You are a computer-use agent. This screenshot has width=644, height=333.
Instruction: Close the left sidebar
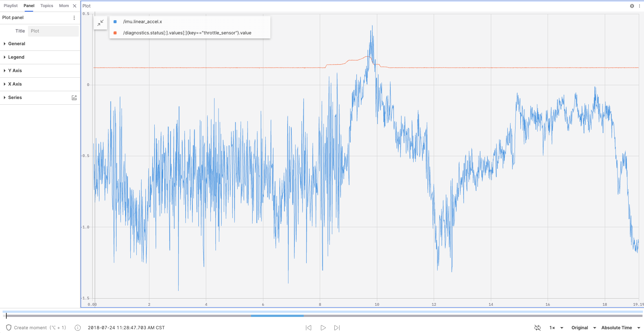pyautogui.click(x=75, y=6)
